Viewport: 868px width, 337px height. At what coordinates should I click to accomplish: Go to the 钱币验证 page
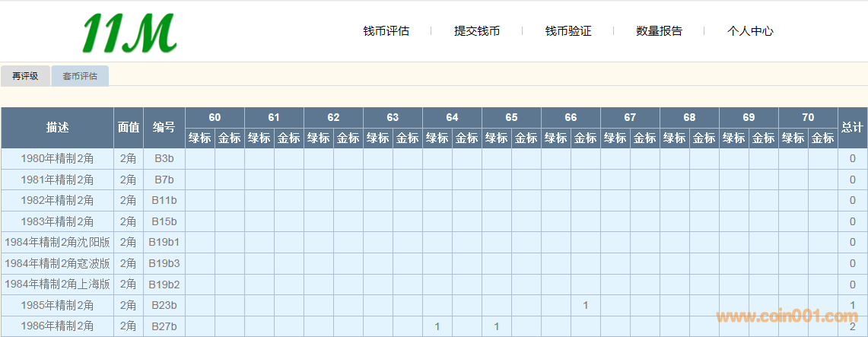point(568,31)
